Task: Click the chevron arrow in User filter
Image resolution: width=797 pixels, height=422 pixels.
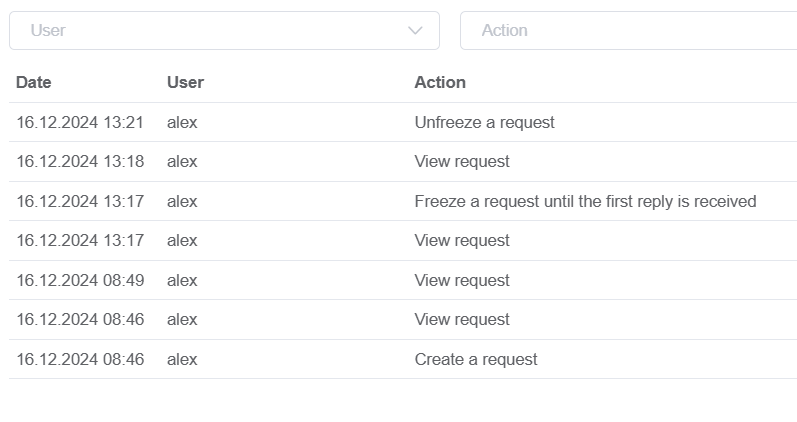Action: [415, 31]
